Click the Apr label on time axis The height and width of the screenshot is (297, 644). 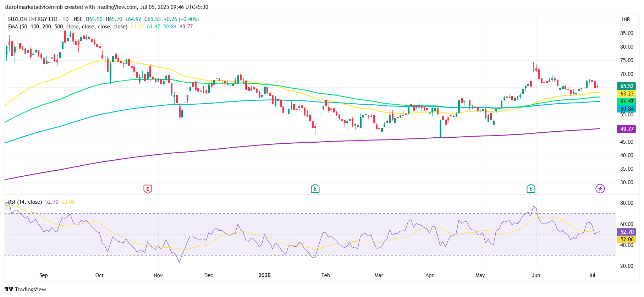pyautogui.click(x=430, y=275)
